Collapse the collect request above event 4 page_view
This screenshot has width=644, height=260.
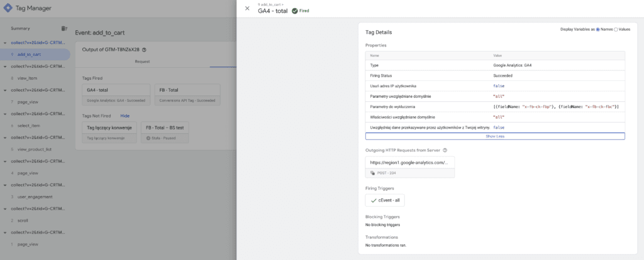pyautogui.click(x=4, y=161)
